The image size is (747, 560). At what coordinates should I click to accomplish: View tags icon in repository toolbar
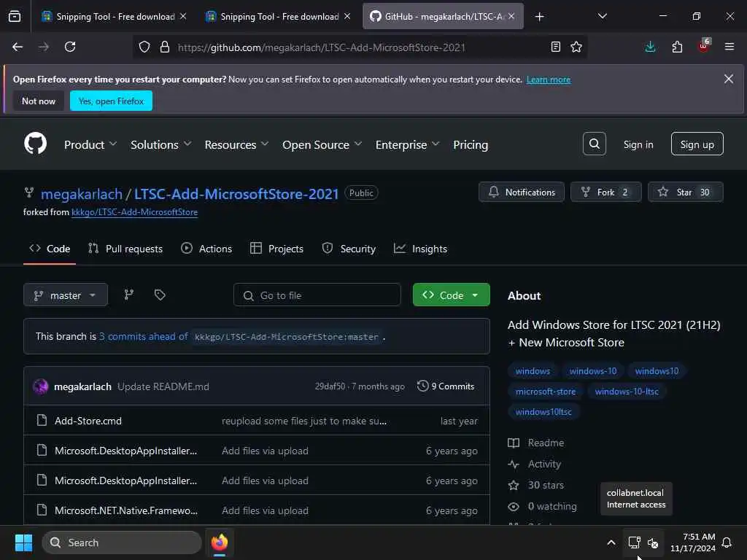click(x=160, y=295)
